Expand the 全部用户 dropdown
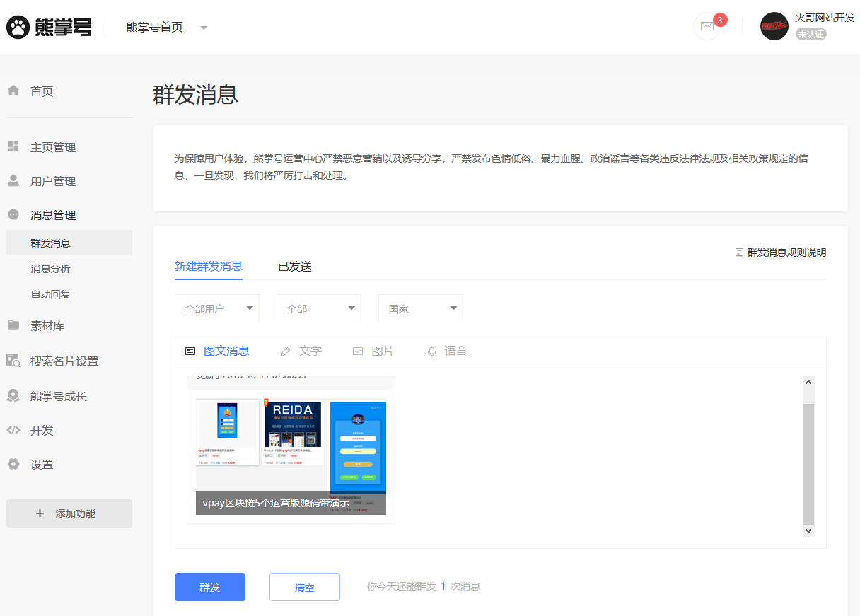The width and height of the screenshot is (860, 616). 216,308
